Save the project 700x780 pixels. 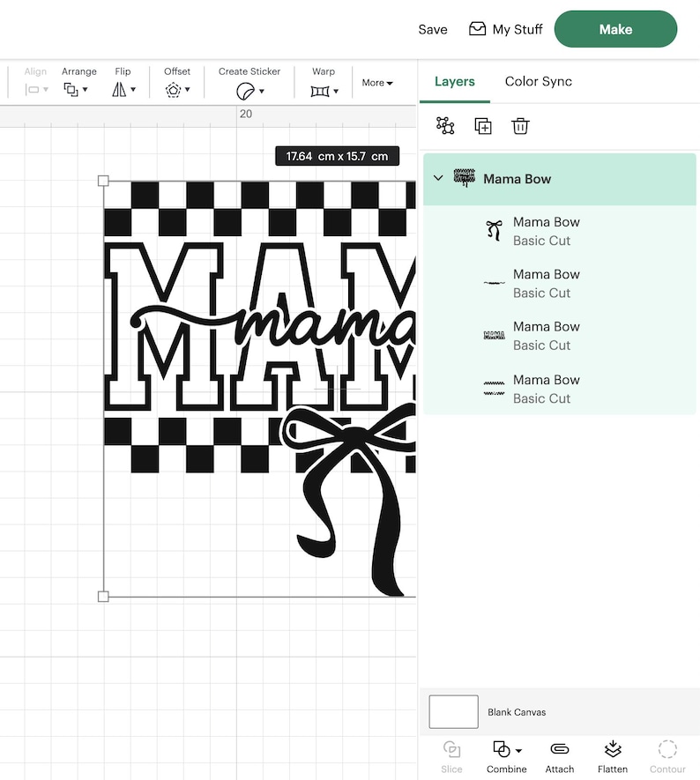432,29
